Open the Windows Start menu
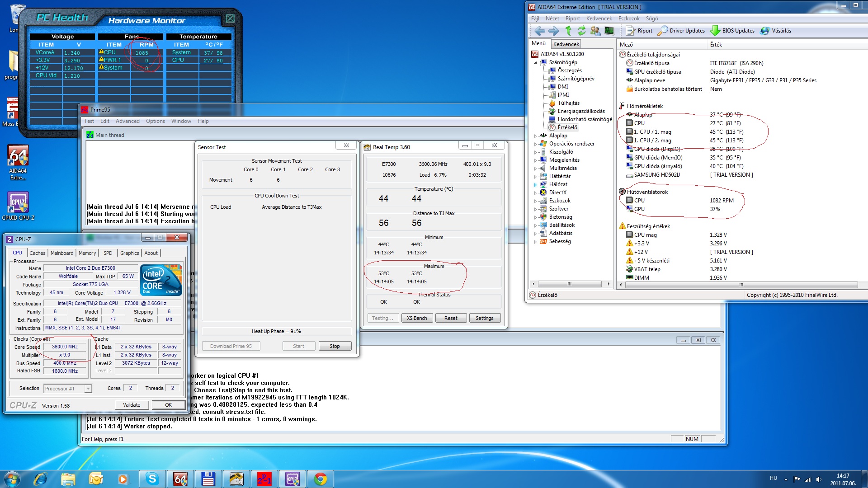This screenshot has height=488, width=868. pyautogui.click(x=12, y=479)
